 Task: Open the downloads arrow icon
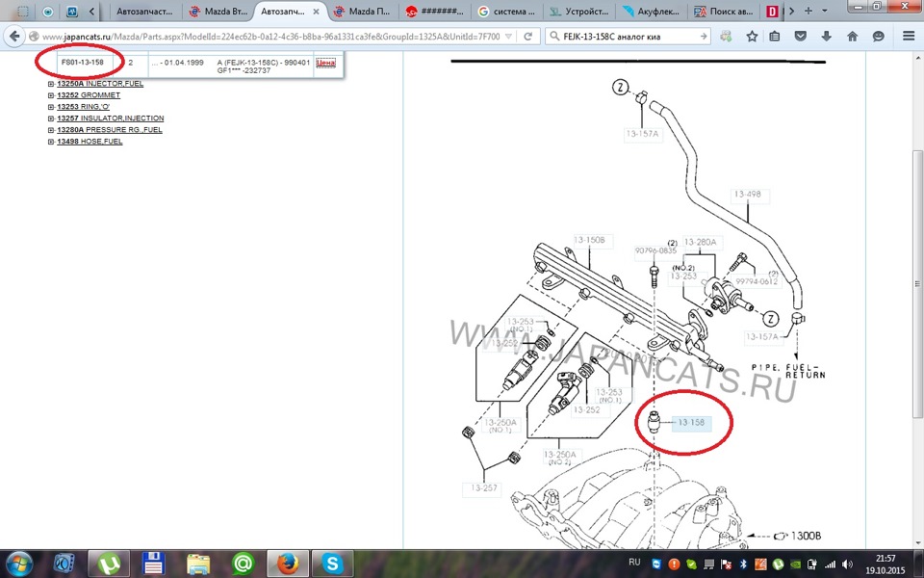826,36
